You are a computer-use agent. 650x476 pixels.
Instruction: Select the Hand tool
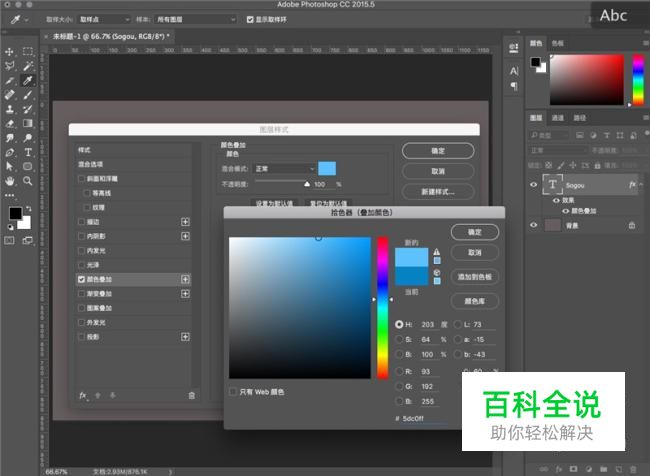9,181
